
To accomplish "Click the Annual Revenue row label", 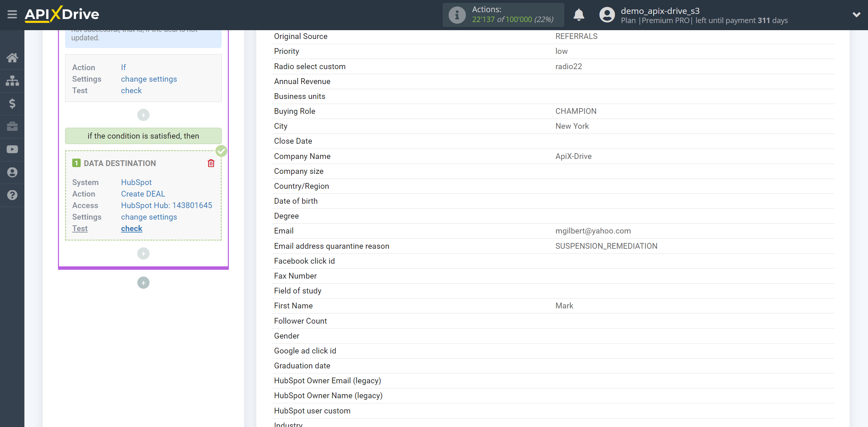I will [x=302, y=81].
